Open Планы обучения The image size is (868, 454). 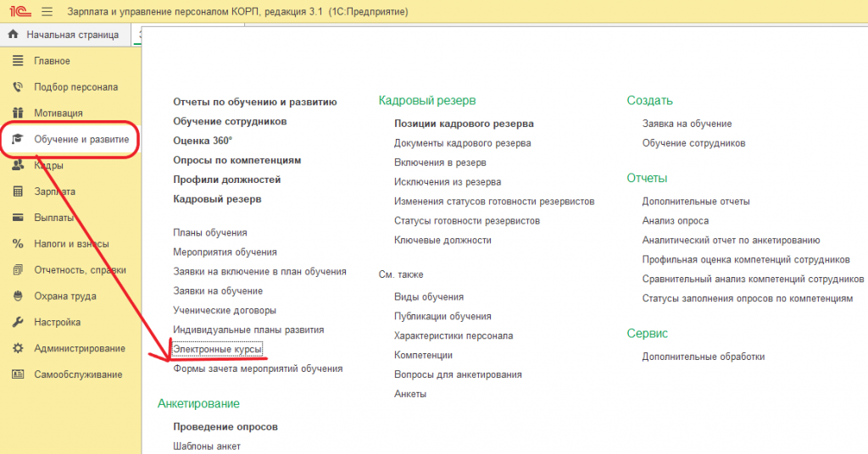tap(210, 232)
